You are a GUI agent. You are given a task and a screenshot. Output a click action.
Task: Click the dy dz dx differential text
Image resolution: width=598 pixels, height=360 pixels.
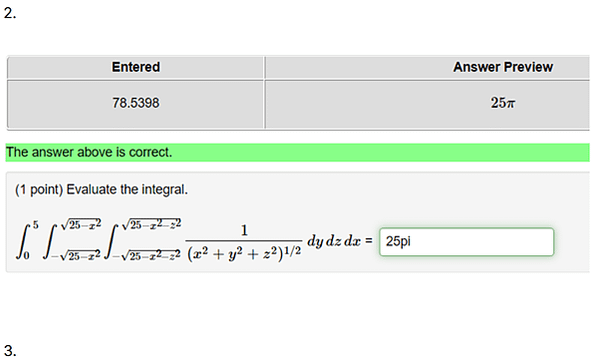(x=334, y=241)
